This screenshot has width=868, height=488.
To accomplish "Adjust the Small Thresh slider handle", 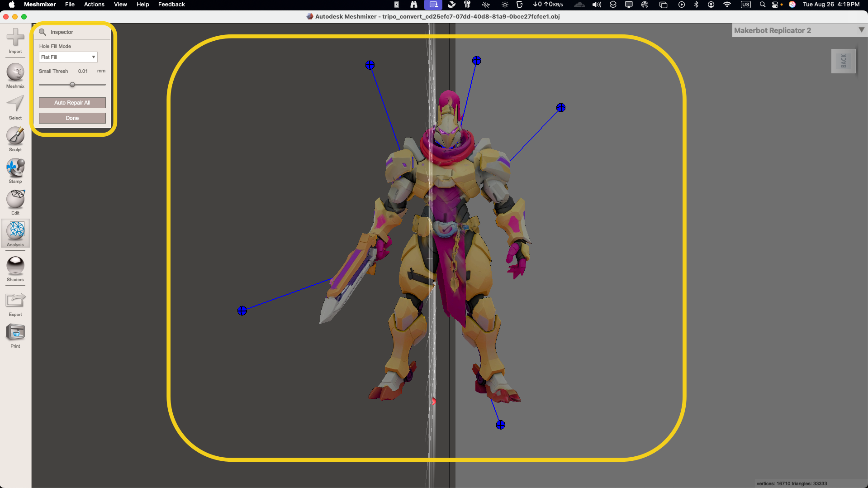I will [x=72, y=85].
